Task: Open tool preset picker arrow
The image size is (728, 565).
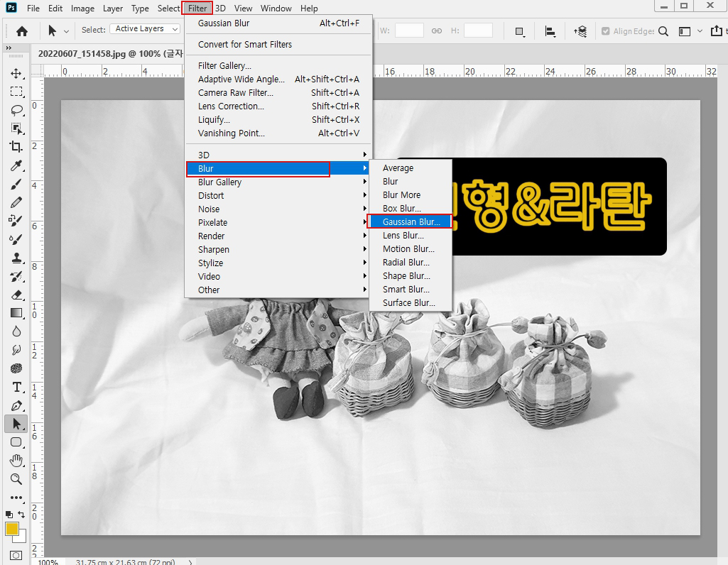Action: point(66,31)
